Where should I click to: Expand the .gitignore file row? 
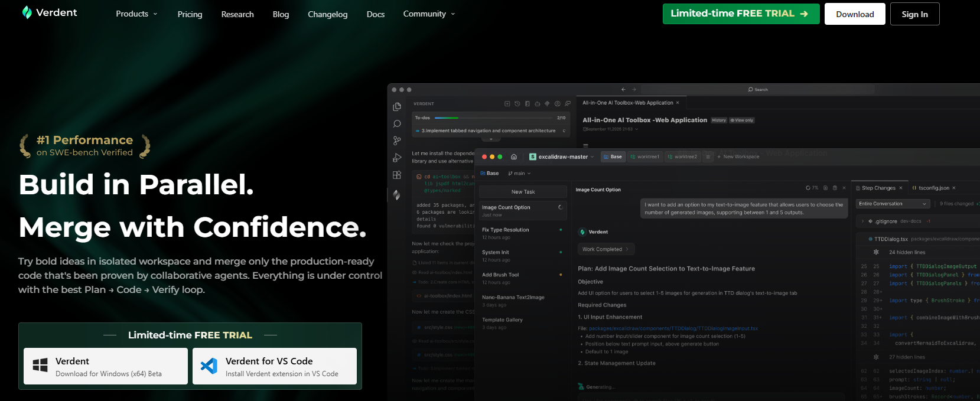[862, 221]
